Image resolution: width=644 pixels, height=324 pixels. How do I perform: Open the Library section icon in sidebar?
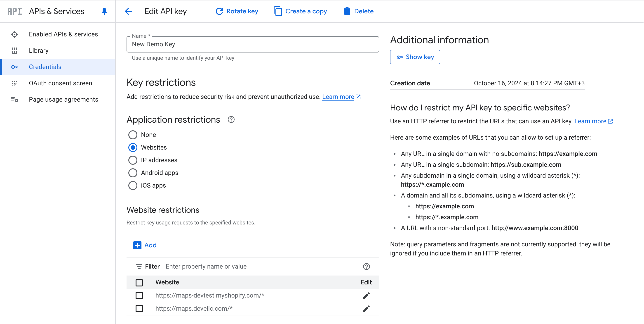coord(15,50)
